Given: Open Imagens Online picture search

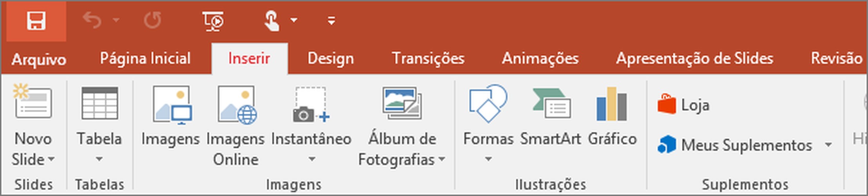Looking at the screenshot, I should (237, 105).
